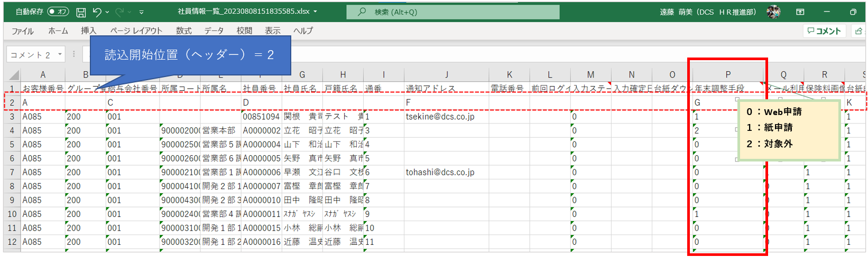Select column A header

tap(43, 75)
